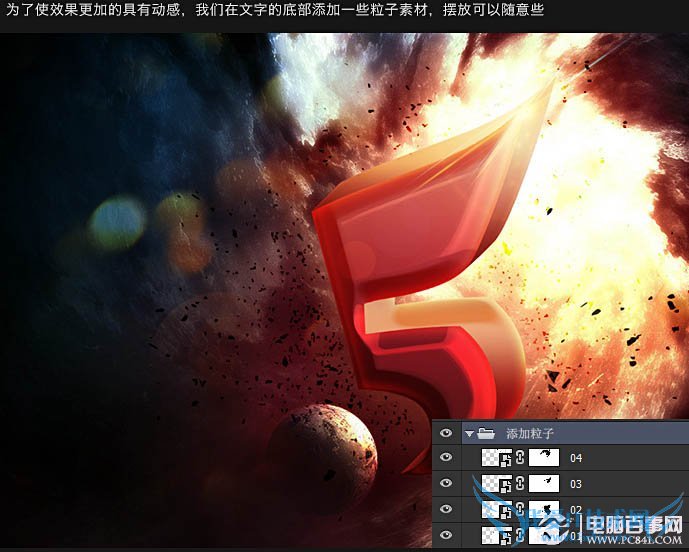
Task: Select layer 03 smart object thumbnail
Action: pos(497,483)
